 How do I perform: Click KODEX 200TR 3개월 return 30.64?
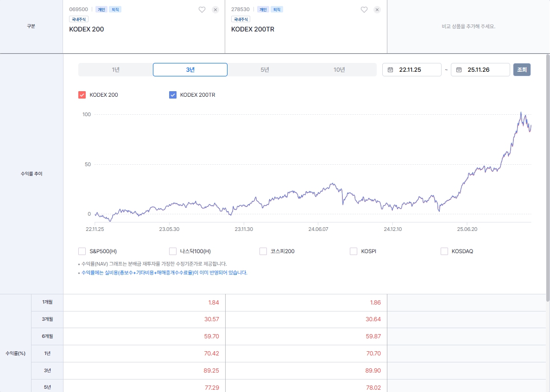[x=373, y=319]
